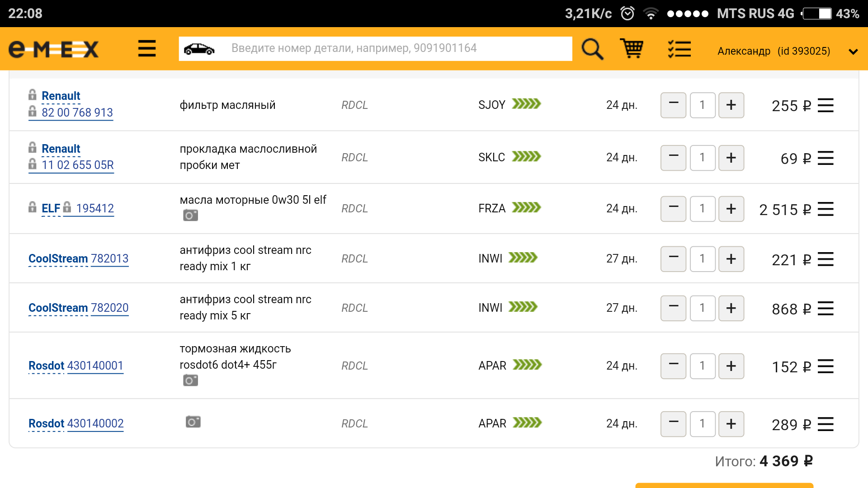Edit quantity field in the 2 515 ₽ row
The image size is (868, 488).
coord(703,209)
